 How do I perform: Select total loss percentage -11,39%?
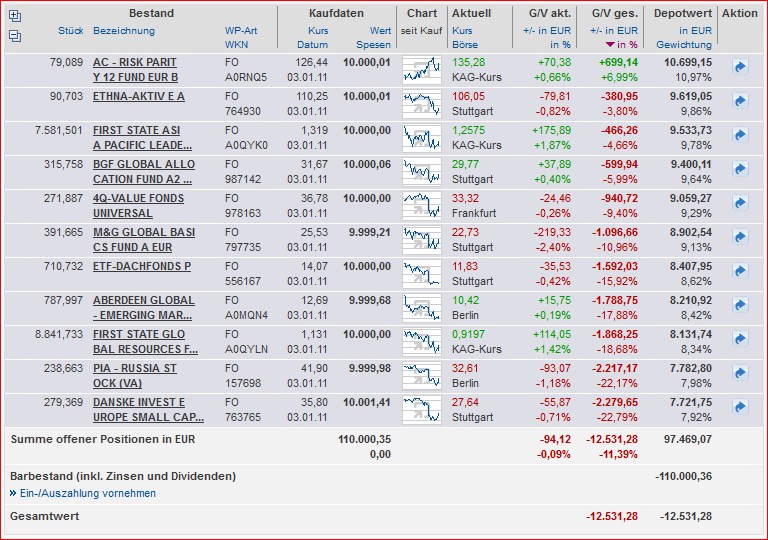point(618,455)
